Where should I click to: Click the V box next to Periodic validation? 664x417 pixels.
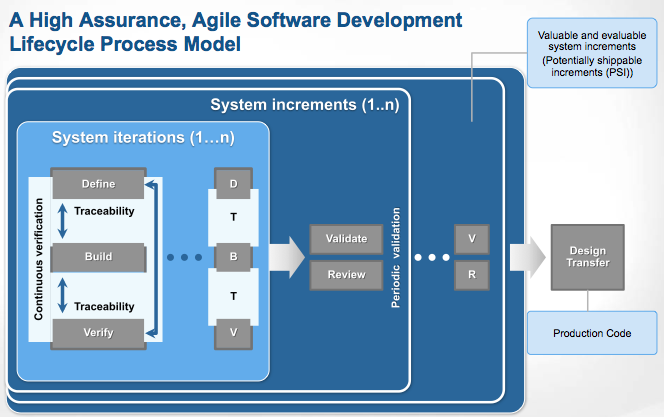pos(472,239)
